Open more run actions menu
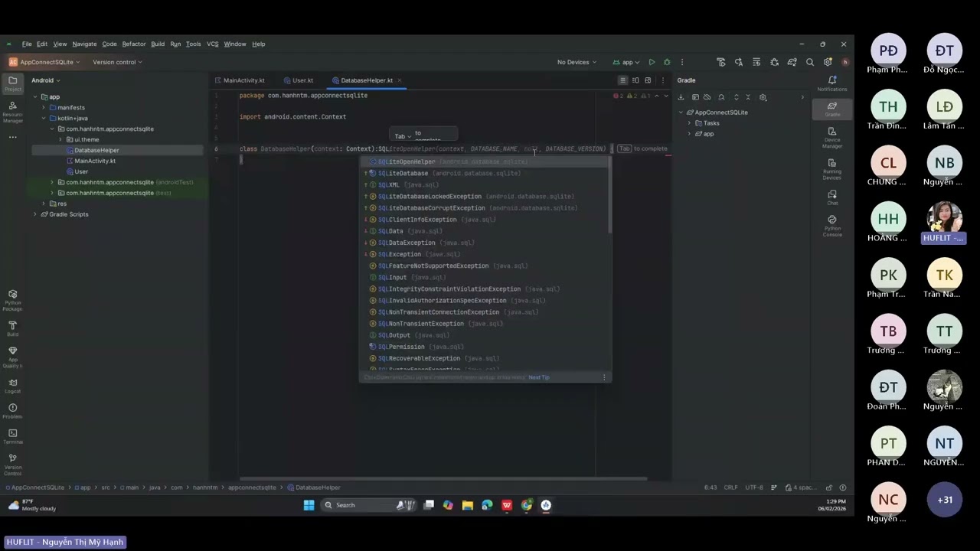Image resolution: width=980 pixels, height=551 pixels. [x=681, y=62]
